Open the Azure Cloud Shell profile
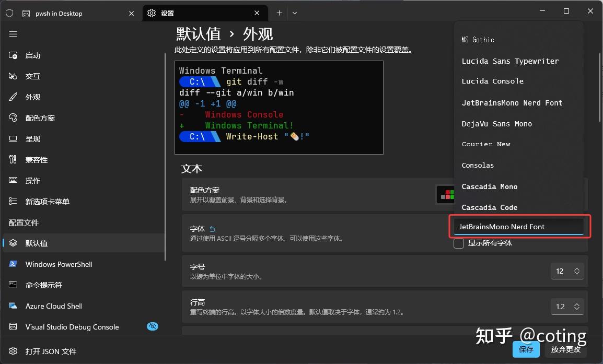Image resolution: width=603 pixels, height=364 pixels. 83,306
